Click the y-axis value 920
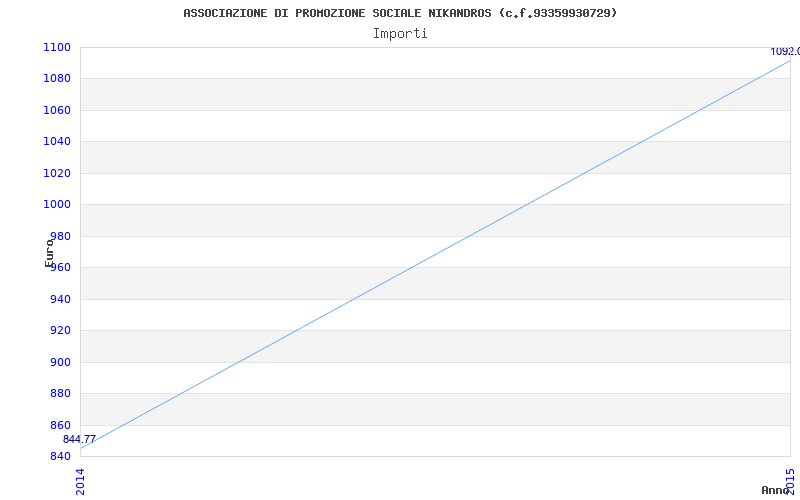The height and width of the screenshot is (500, 800). (x=60, y=330)
